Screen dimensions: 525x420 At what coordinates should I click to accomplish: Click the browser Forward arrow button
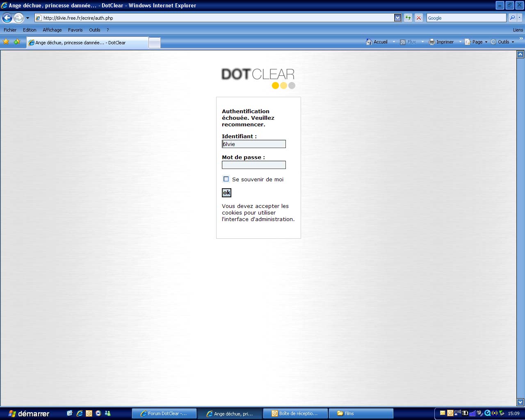coord(18,18)
